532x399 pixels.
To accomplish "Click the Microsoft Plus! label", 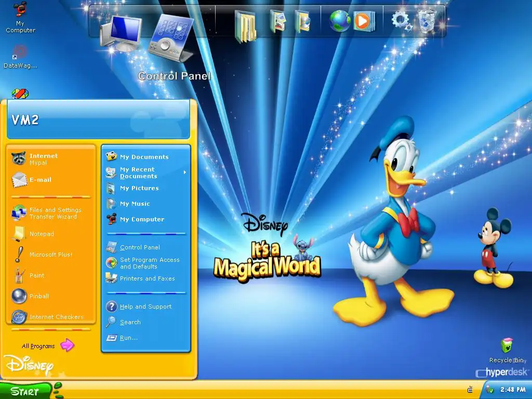I will click(x=51, y=255).
